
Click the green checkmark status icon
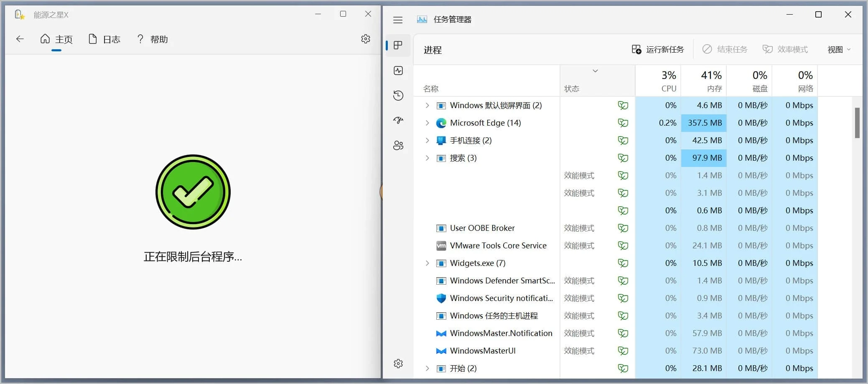pyautogui.click(x=193, y=192)
